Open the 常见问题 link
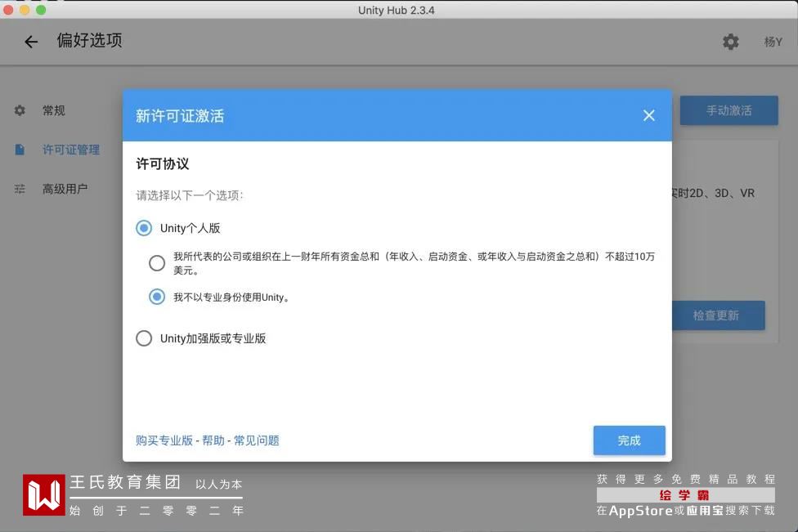Viewport: 798px width, 532px height. click(x=257, y=440)
